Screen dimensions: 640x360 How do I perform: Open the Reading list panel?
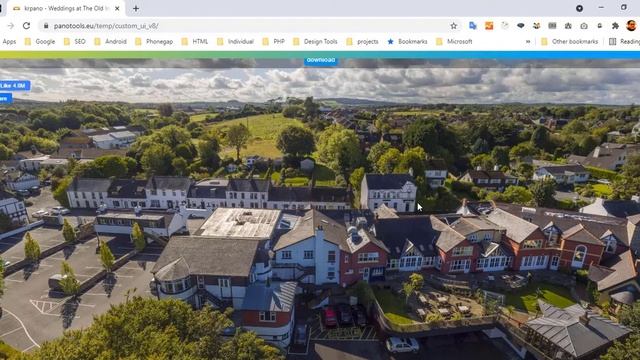pyautogui.click(x=624, y=41)
